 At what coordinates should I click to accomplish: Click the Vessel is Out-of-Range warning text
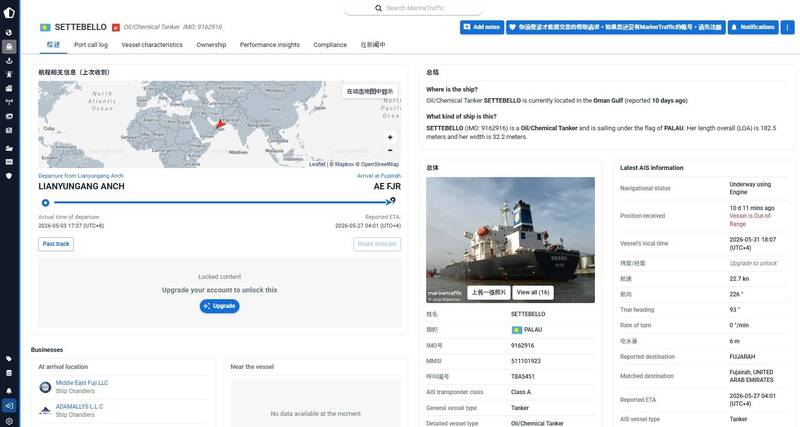750,220
